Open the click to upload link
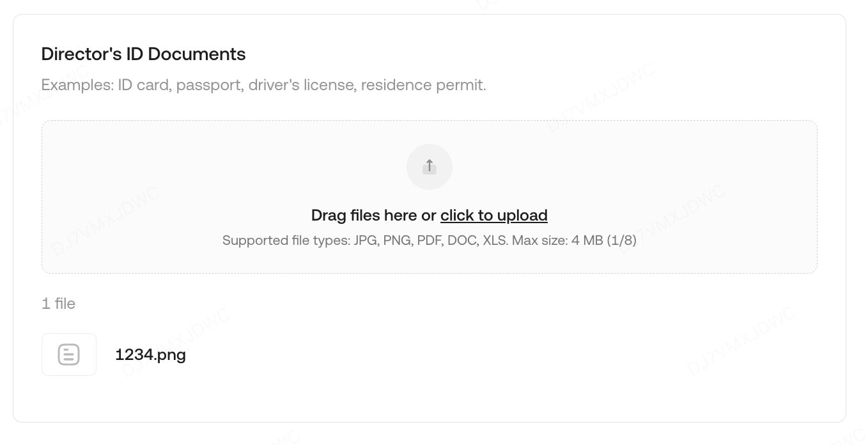Screen dimensions: 868x445 coord(493,215)
